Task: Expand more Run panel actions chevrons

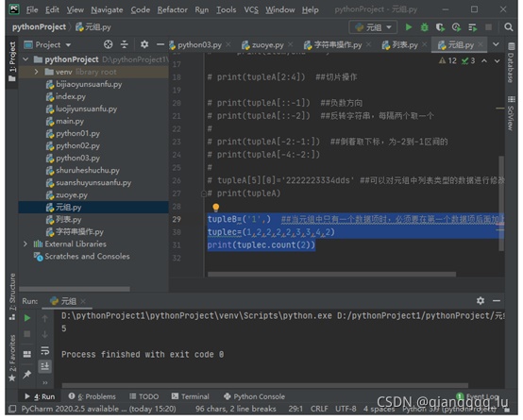Action: (45, 382)
